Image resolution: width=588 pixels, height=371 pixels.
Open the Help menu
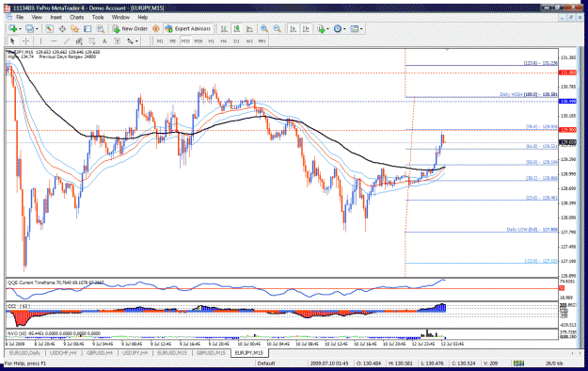pyautogui.click(x=142, y=17)
